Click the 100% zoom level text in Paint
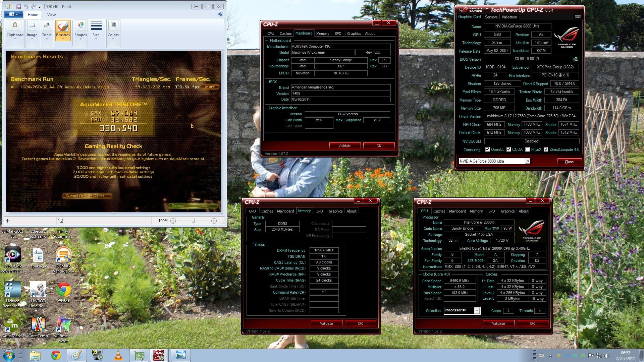The image size is (644, 362). click(163, 221)
